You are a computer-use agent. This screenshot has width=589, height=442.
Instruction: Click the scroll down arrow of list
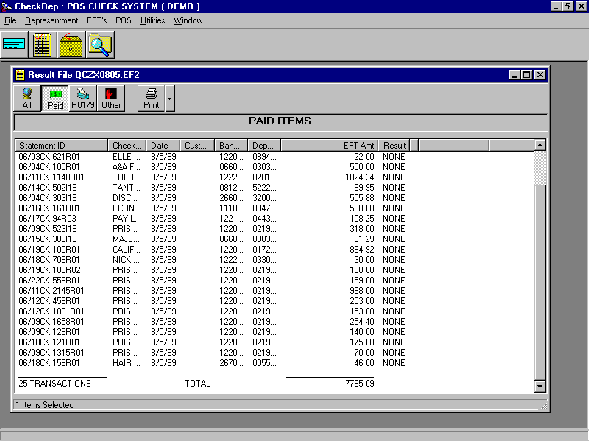click(540, 386)
